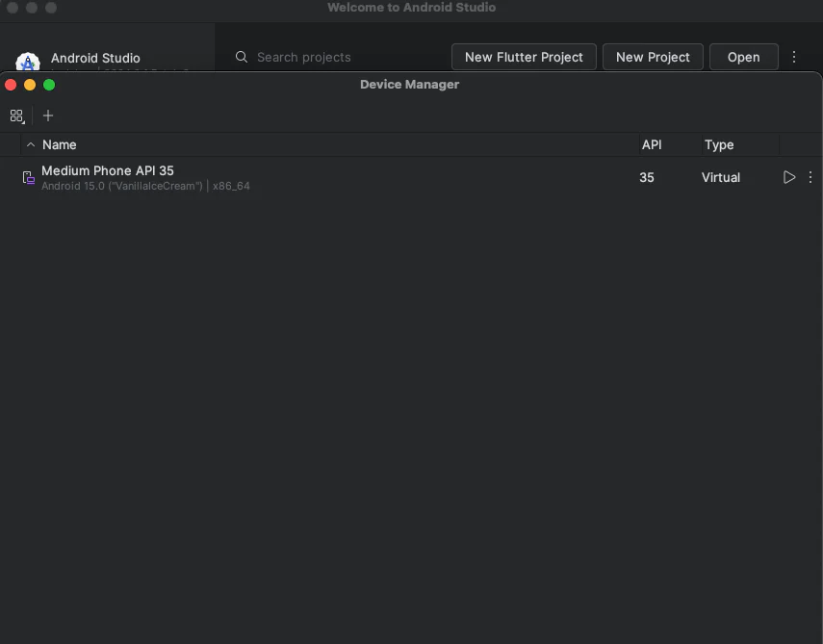Click the search magnifier in the Search projects field

pyautogui.click(x=241, y=57)
